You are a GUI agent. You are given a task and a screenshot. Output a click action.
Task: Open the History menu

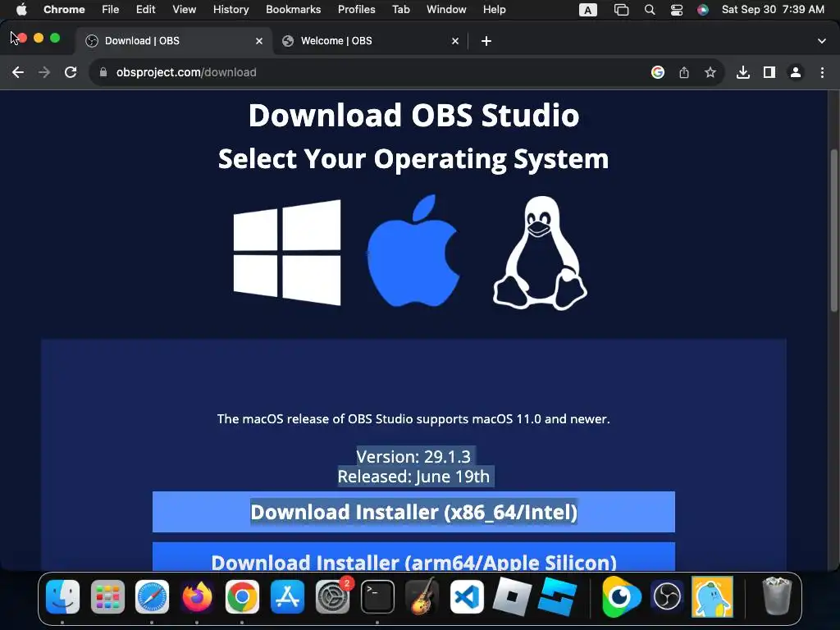(x=231, y=10)
